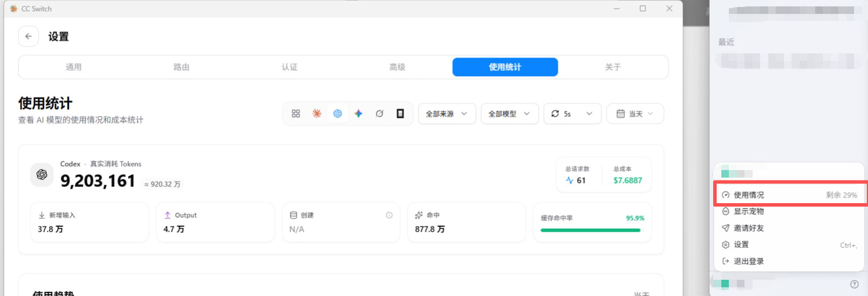
Task: Click the 95.9% cache hit rate
Action: [635, 218]
